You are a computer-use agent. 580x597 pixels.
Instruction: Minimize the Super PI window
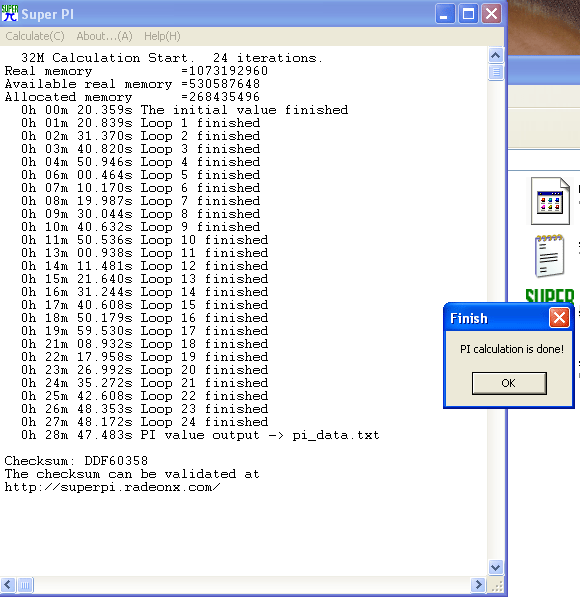[x=445, y=14]
